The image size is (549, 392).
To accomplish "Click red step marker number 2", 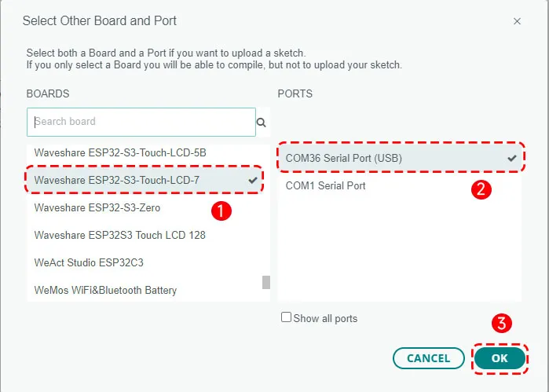I will click(483, 189).
